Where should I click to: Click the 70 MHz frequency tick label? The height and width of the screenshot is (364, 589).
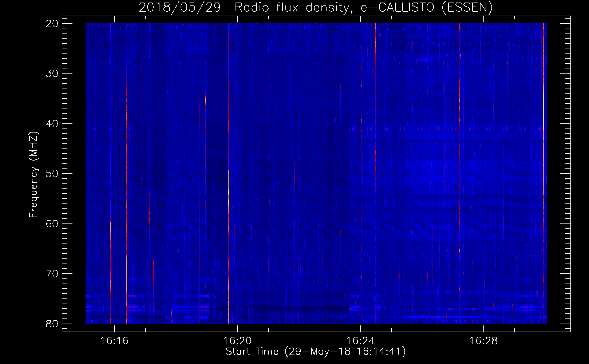52,274
